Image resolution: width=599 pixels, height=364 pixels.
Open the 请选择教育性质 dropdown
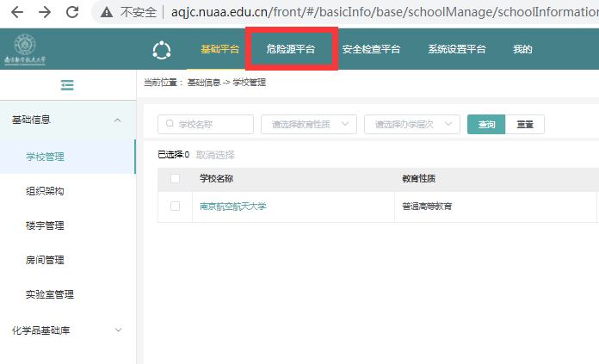[x=308, y=125]
